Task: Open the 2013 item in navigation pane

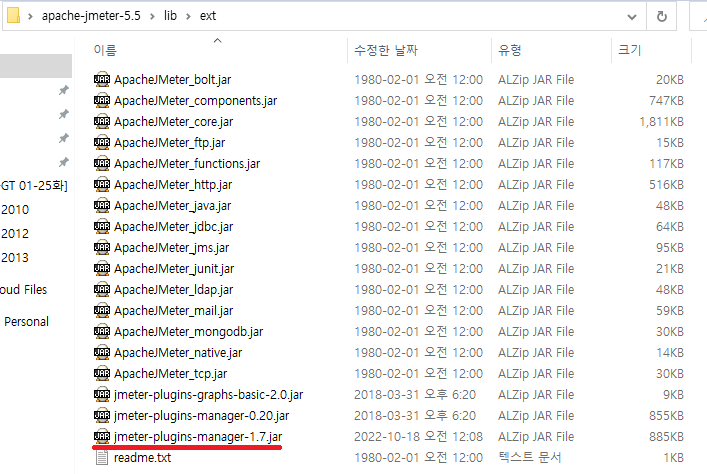Action: tap(15, 258)
